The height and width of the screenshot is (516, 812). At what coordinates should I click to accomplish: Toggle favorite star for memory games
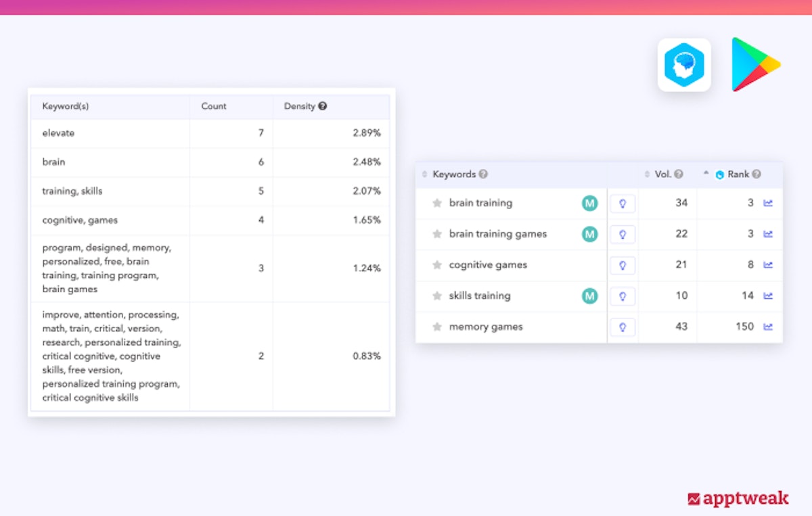(x=437, y=327)
